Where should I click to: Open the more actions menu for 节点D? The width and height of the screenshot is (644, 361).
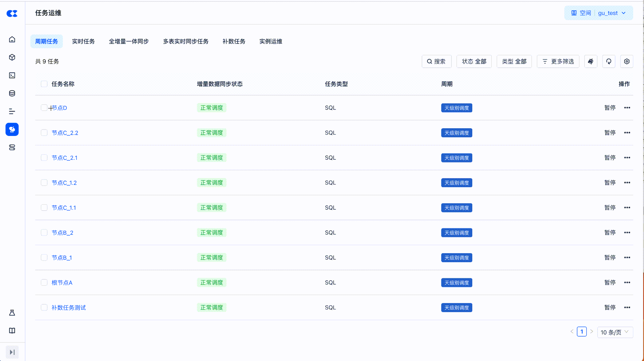(x=627, y=108)
